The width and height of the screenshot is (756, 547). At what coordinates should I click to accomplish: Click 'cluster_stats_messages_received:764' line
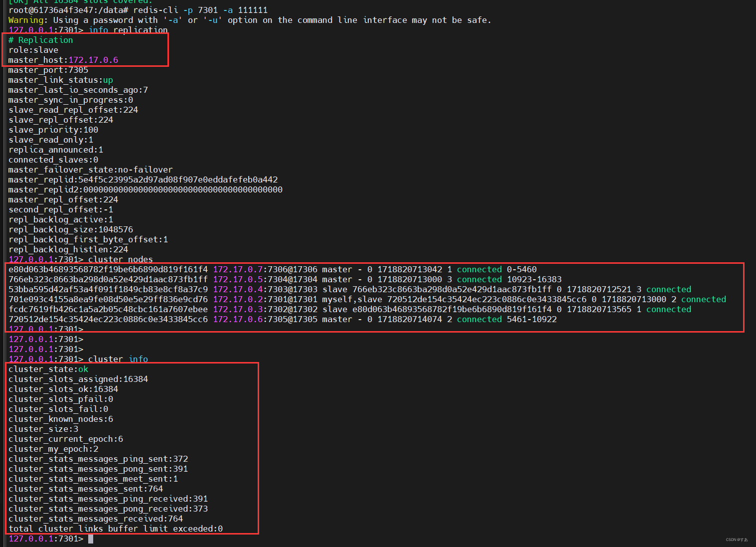[96, 519]
